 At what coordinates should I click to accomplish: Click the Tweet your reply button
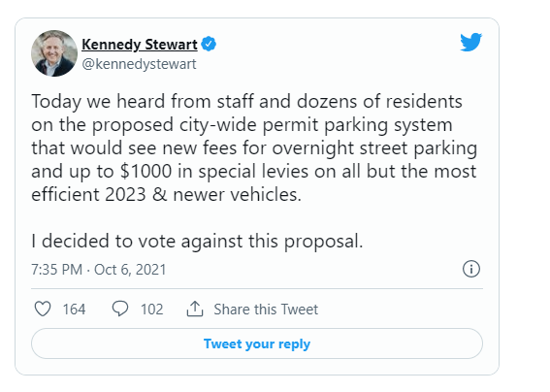pos(257,343)
